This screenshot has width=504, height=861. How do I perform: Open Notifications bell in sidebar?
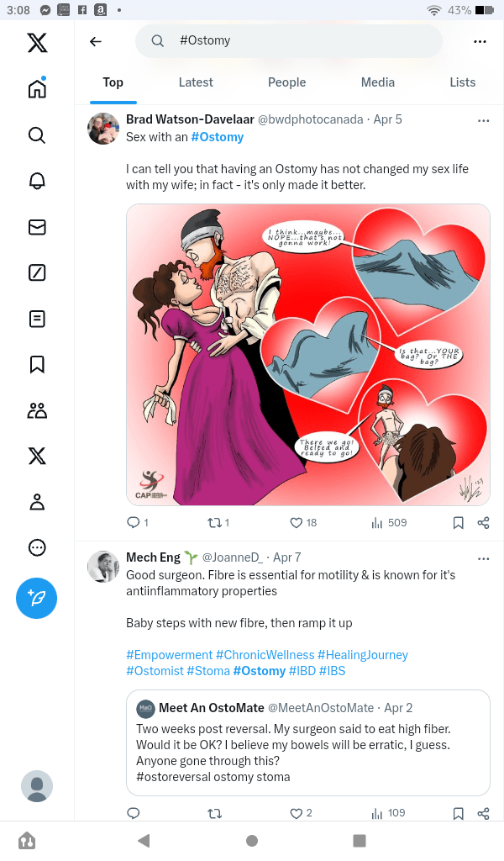pos(37,181)
